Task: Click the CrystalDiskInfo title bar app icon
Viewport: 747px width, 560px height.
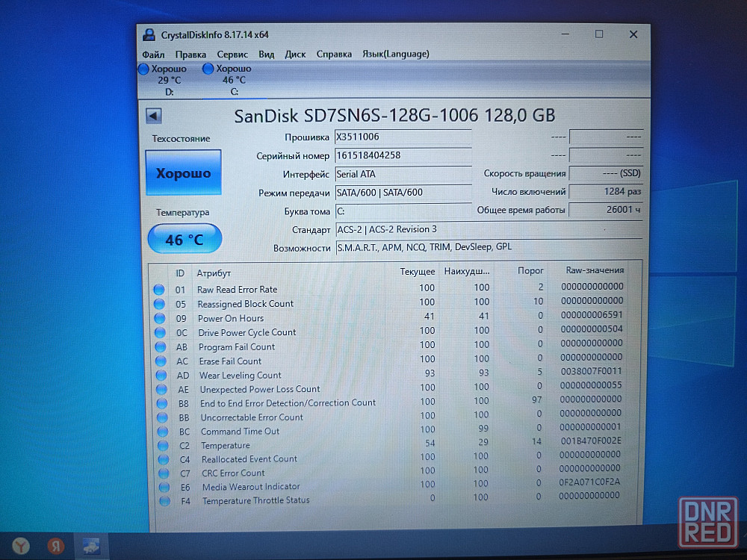Action: [x=149, y=34]
